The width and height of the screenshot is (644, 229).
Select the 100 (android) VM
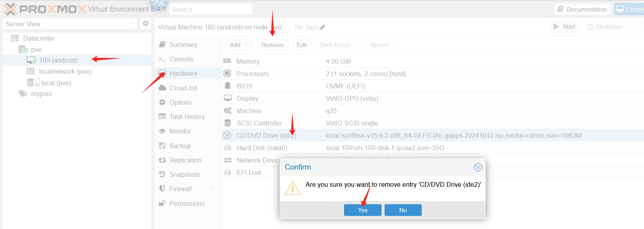tap(58, 60)
